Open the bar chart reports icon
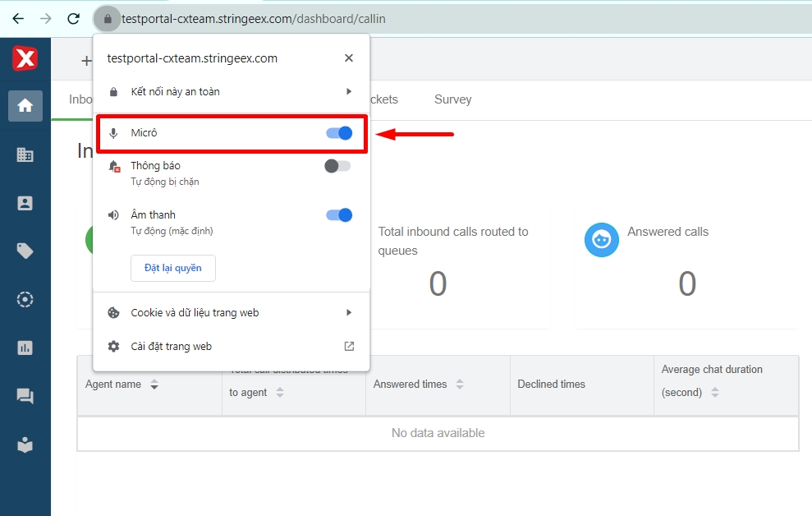 pos(25,348)
